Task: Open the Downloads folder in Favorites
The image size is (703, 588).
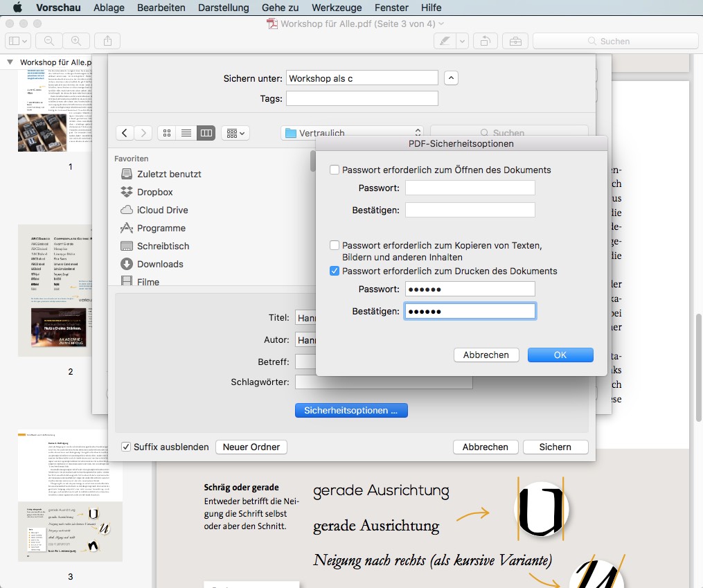Action: tap(160, 264)
